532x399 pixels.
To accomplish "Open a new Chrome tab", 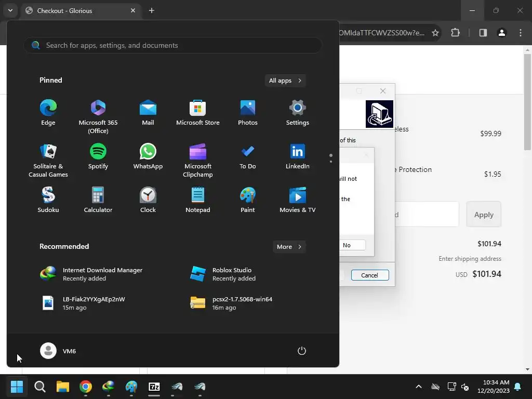I will 151,10.
